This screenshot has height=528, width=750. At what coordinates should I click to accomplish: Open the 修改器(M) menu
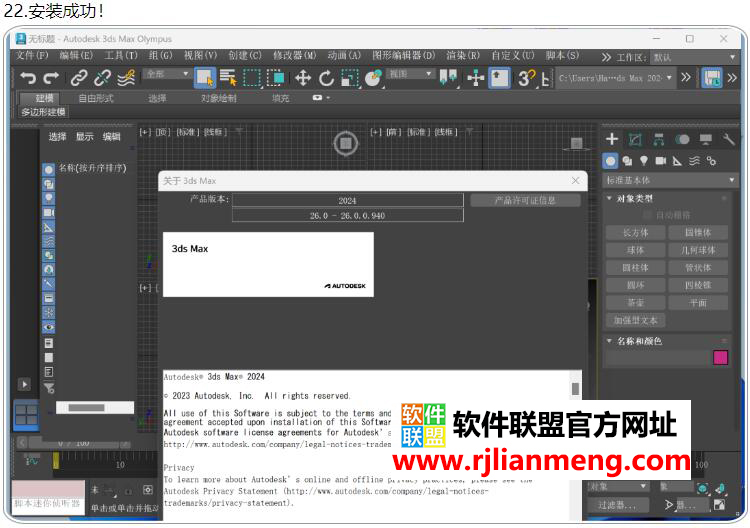(x=295, y=56)
